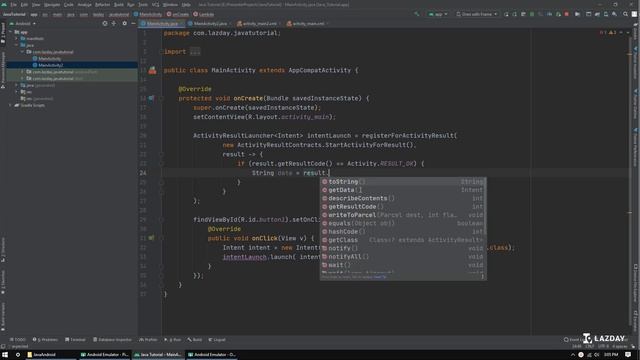This screenshot has height=360, width=640.
Task: Choose describeContents() from completion popup
Action: pyautogui.click(x=403, y=198)
